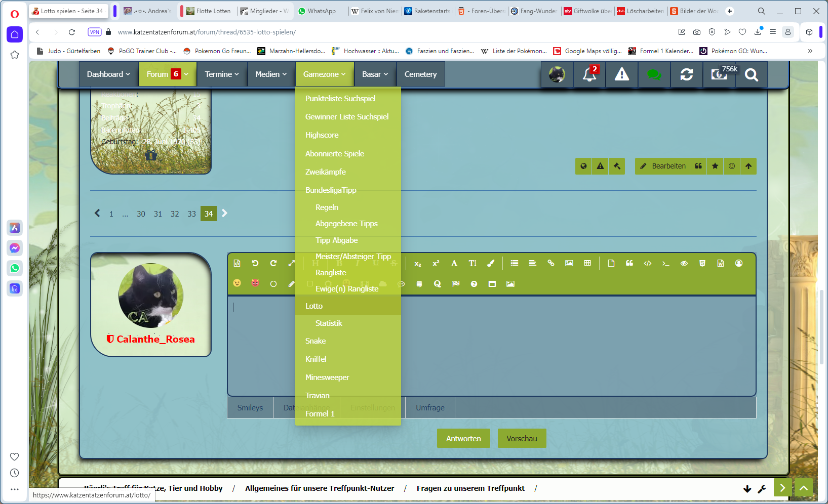
Task: Click the refresh arrows icon in the forum header
Action: [687, 74]
